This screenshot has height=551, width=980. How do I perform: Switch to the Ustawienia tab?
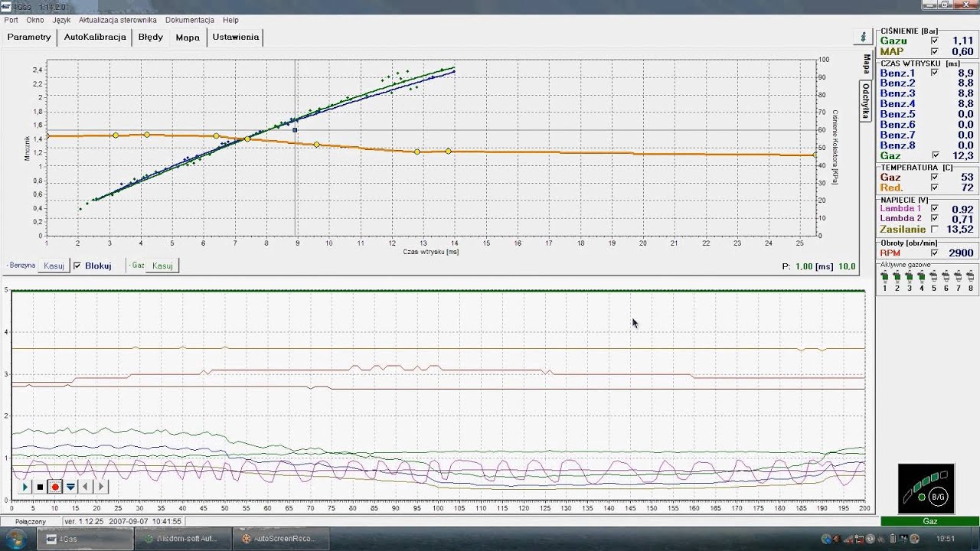(x=235, y=37)
